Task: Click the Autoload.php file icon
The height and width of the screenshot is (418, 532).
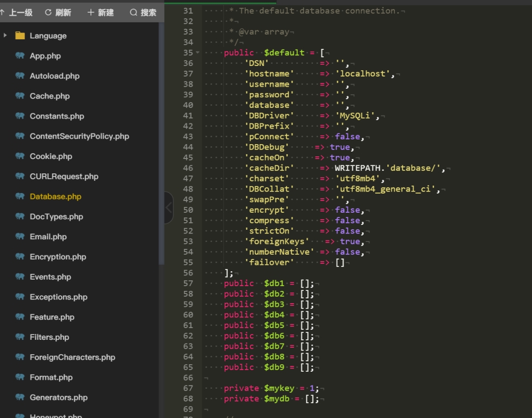Action: tap(20, 76)
